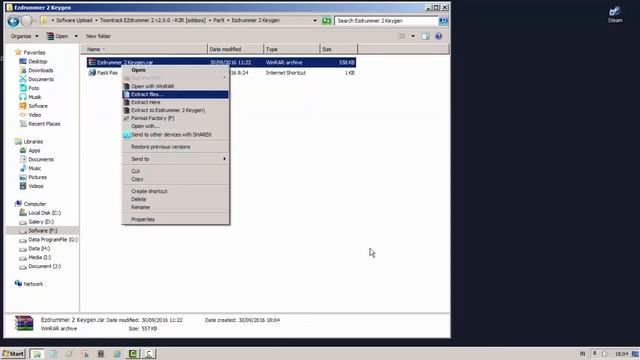Click Part1 in the address breadcrumb

(x=219, y=20)
